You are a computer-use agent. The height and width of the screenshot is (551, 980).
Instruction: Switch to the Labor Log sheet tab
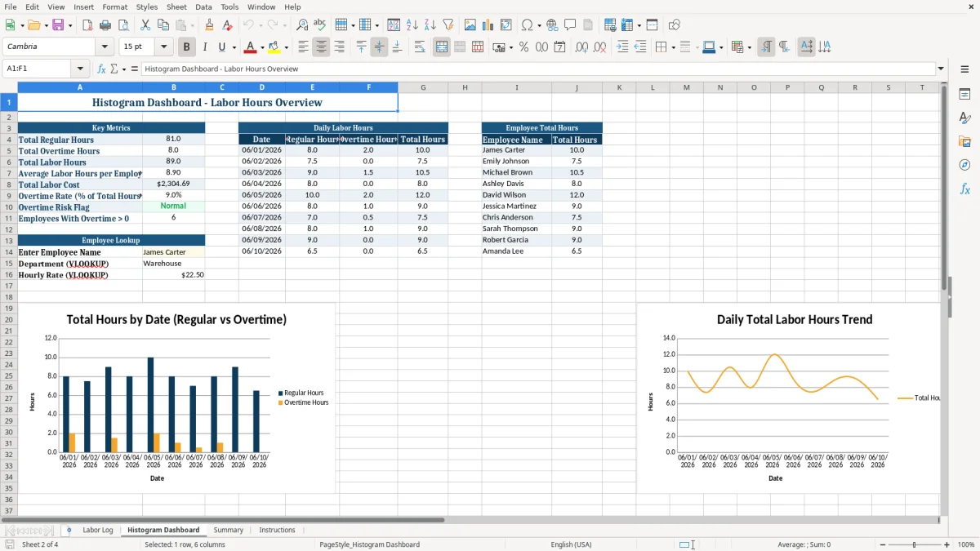coord(98,530)
